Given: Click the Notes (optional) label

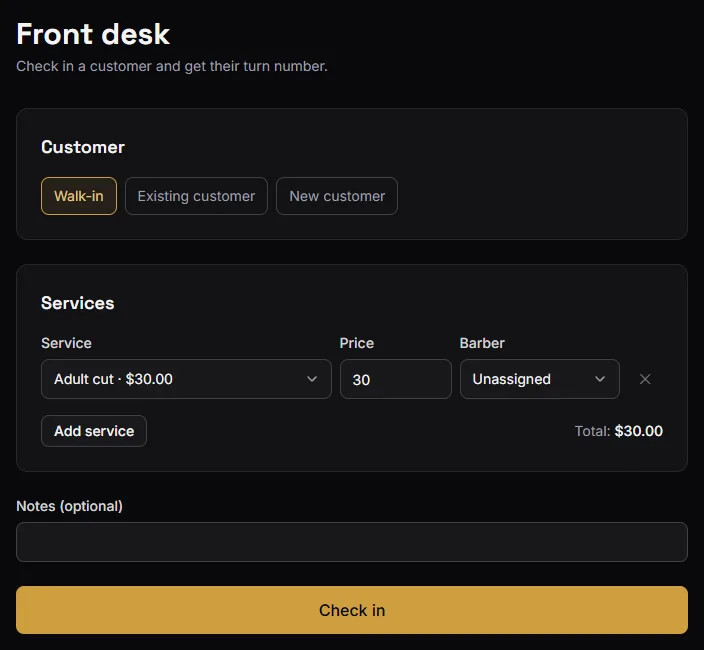Looking at the screenshot, I should click(70, 506).
